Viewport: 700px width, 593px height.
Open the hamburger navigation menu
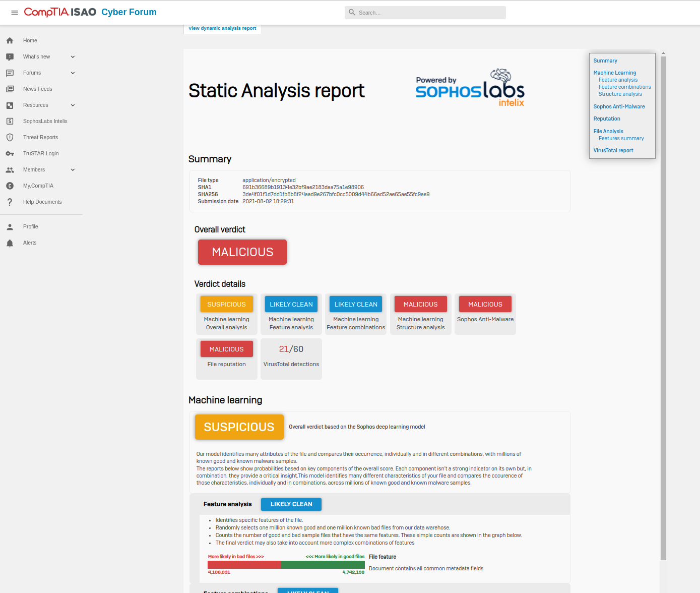15,13
